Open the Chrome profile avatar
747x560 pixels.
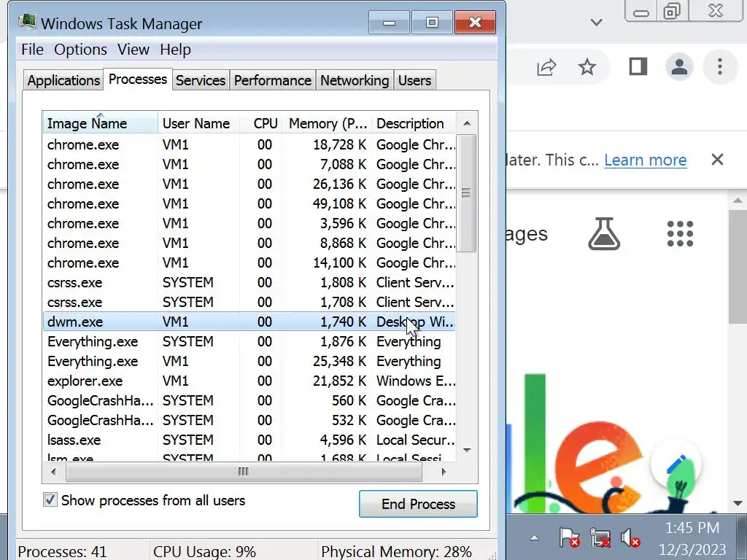pos(679,66)
